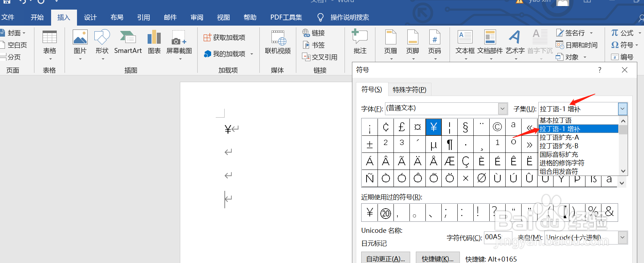Collapse the Subset (子集) dropdown arrow
This screenshot has width=644, height=263.
tap(622, 109)
